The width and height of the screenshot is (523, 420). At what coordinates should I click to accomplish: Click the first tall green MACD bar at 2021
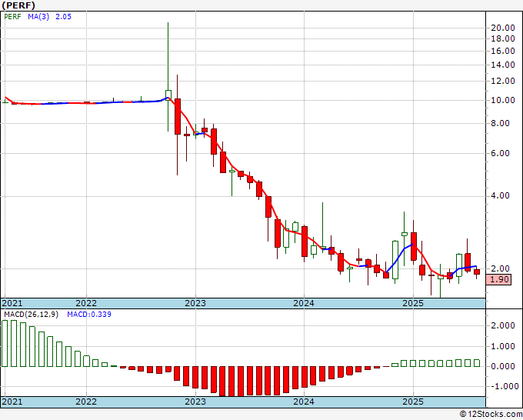coord(5,344)
